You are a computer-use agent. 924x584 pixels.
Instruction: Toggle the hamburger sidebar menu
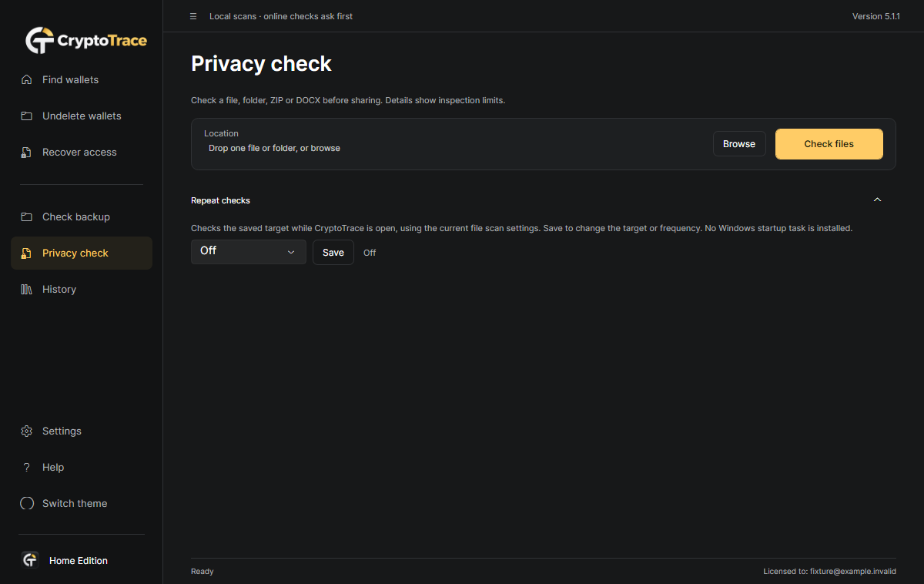[193, 16]
